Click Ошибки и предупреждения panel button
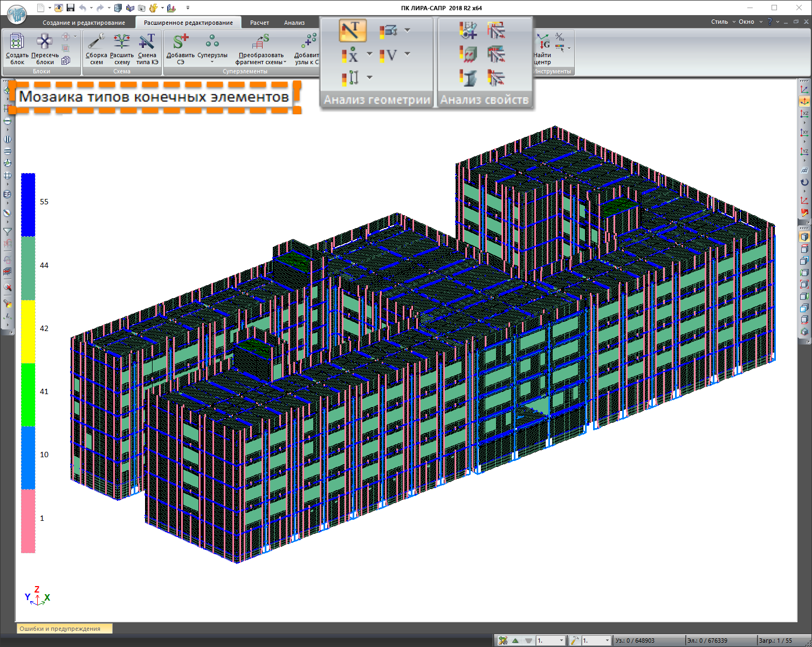 [x=60, y=628]
